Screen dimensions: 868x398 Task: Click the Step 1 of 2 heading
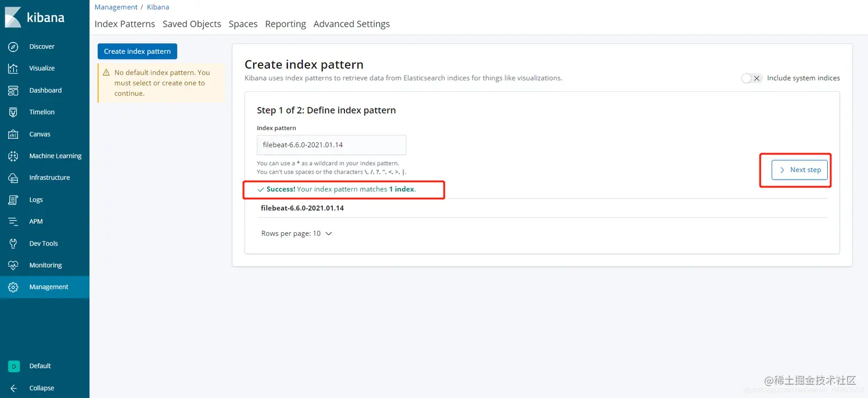click(x=326, y=110)
